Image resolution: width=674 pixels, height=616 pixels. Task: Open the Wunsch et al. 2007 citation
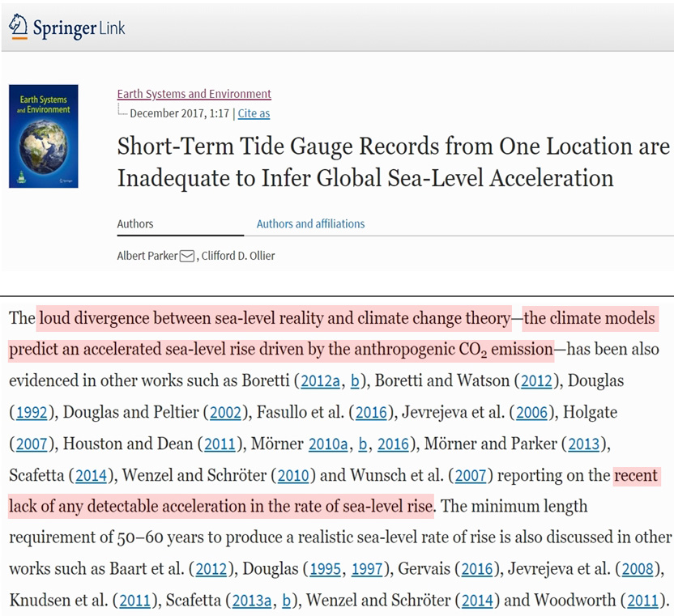pyautogui.click(x=471, y=475)
